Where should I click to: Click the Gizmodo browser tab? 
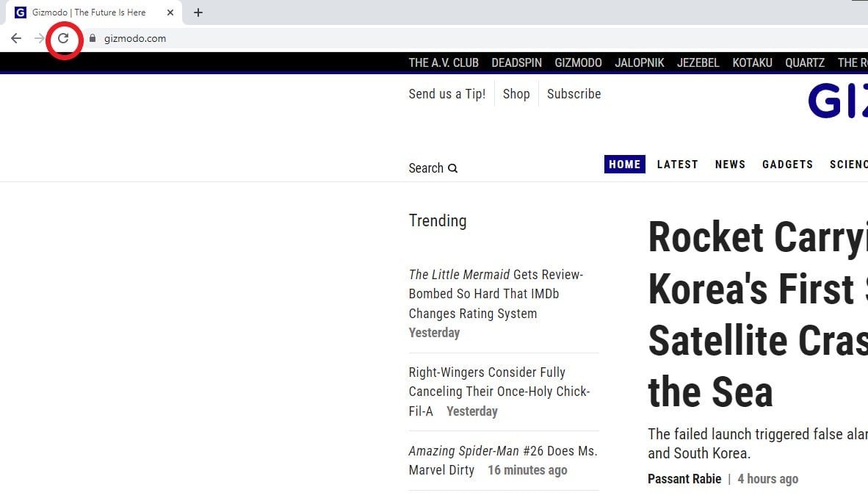[x=88, y=12]
